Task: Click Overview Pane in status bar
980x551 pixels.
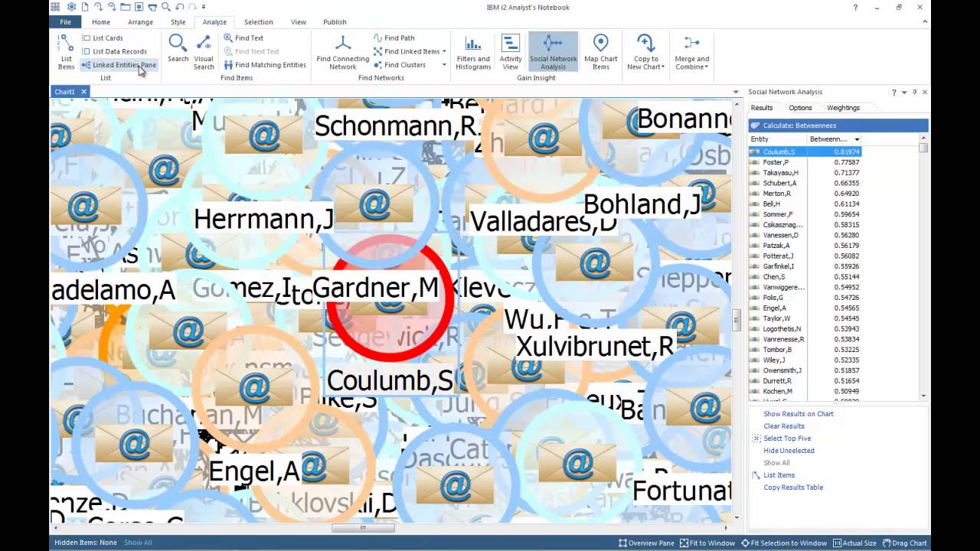Action: 647,543
